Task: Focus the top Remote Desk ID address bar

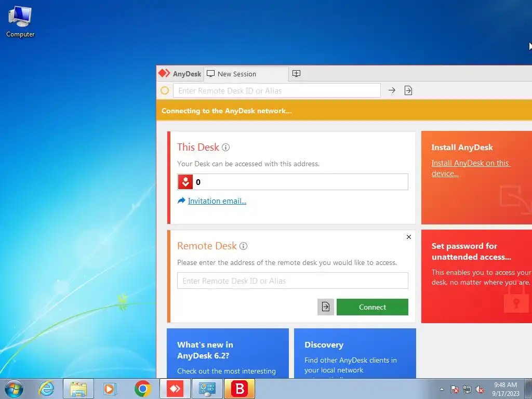Action: pyautogui.click(x=276, y=90)
